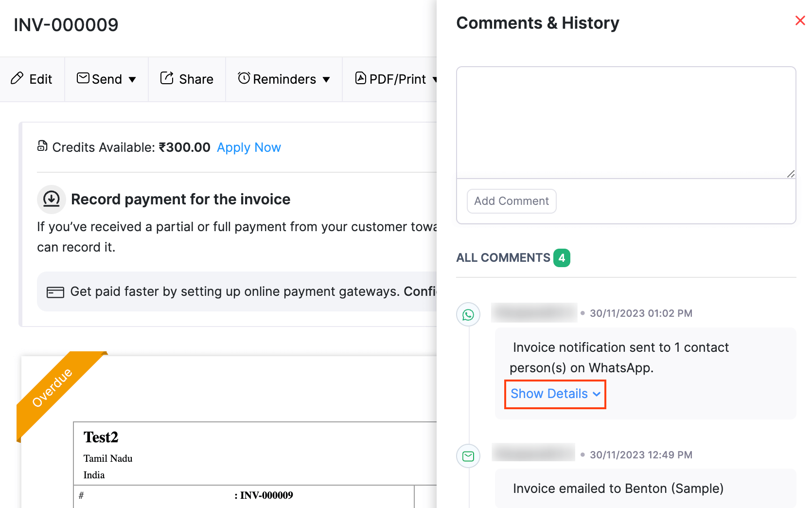The image size is (812, 508).
Task: Click the WhatsApp icon in comment history
Action: 468,314
